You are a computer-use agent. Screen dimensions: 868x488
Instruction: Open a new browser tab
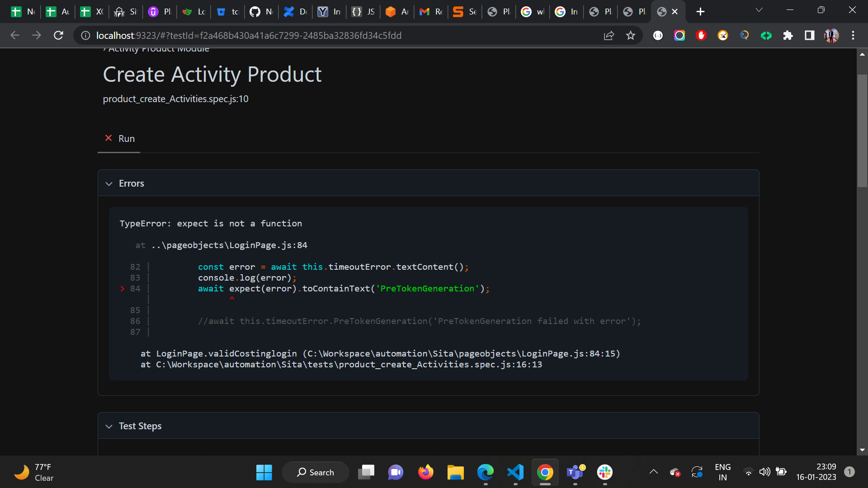coord(700,11)
